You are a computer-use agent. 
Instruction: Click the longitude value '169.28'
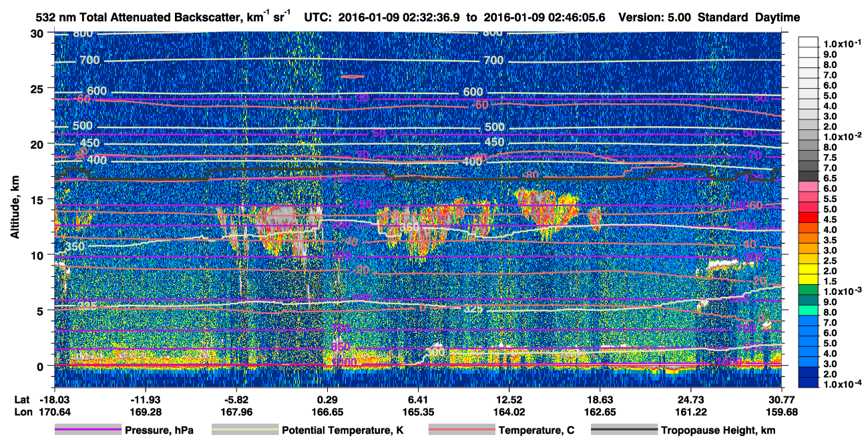pyautogui.click(x=145, y=412)
